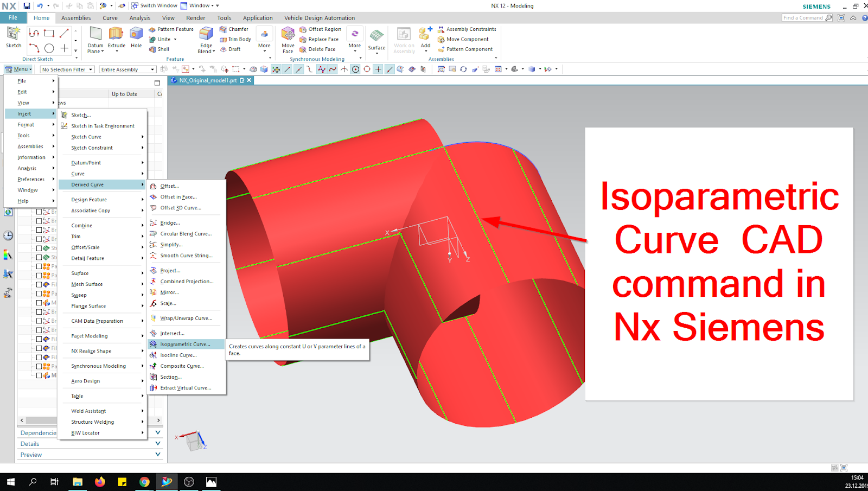Screen dimensions: 868x491
Task: Open the Entire Assembly scope dropdown
Action: pyautogui.click(x=127, y=69)
